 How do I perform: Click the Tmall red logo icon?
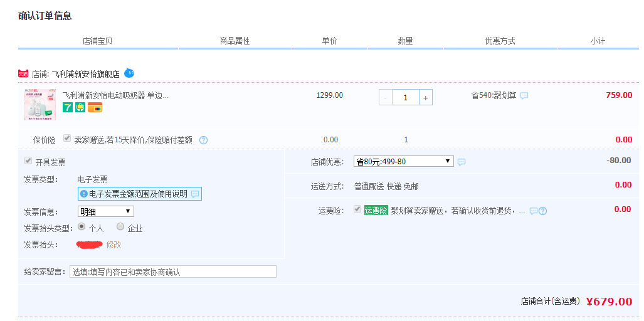23,73
